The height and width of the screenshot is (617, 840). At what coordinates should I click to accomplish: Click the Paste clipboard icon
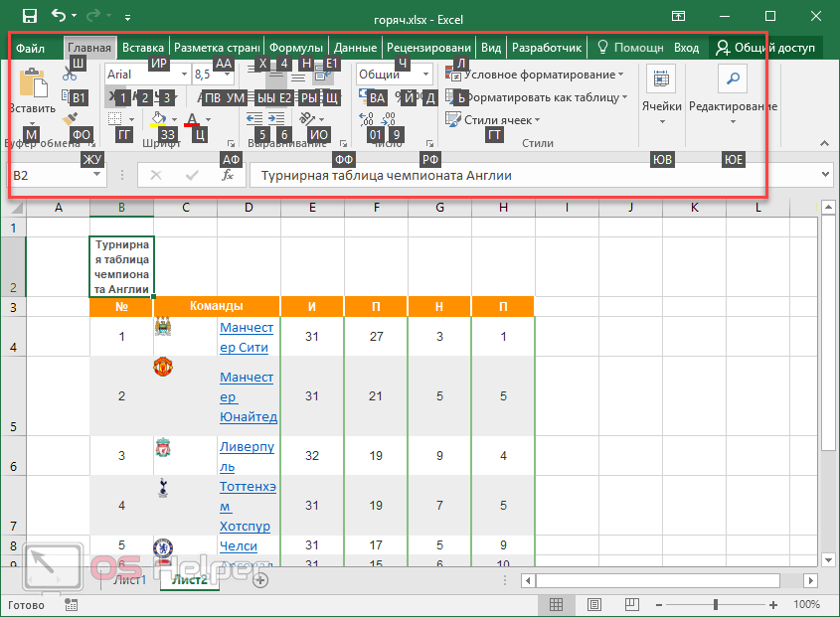tap(32, 82)
